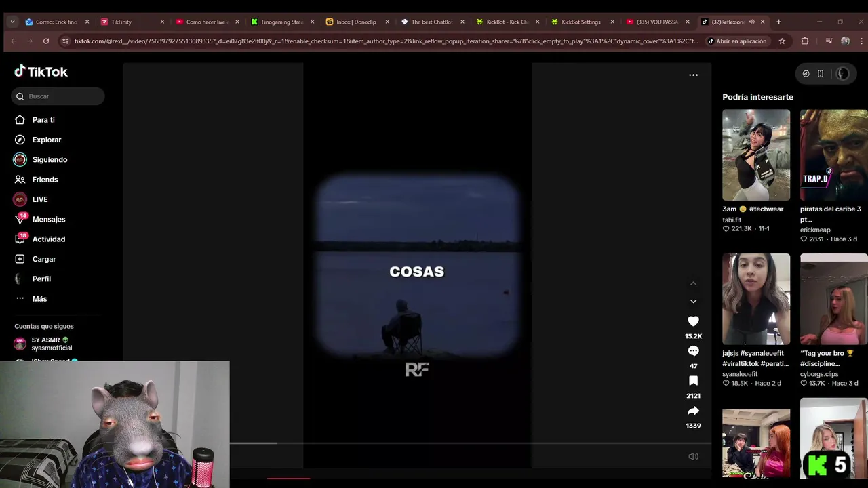868x488 pixels.
Task: Go to next video with down chevron
Action: tap(693, 301)
